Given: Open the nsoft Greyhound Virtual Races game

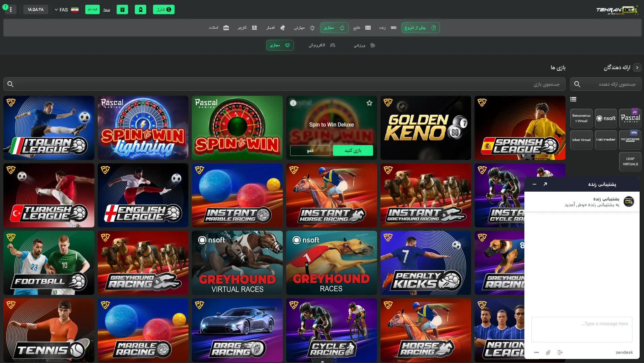Looking at the screenshot, I should pyautogui.click(x=237, y=263).
